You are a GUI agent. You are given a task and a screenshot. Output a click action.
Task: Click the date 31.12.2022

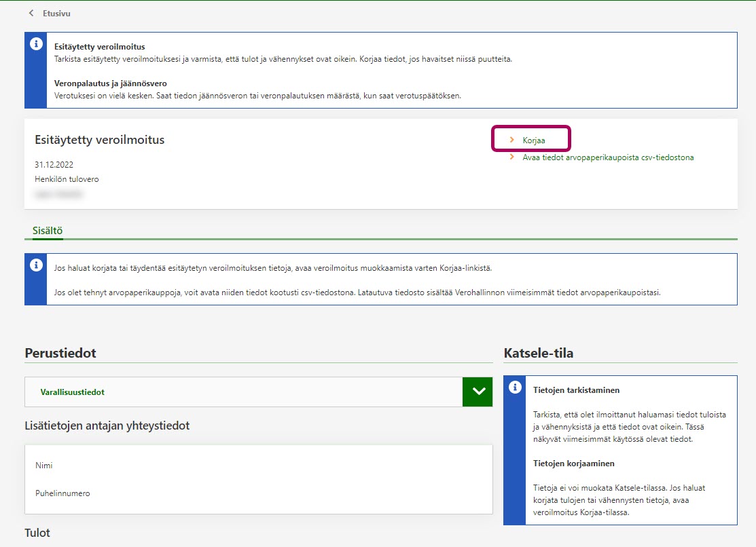tap(54, 165)
